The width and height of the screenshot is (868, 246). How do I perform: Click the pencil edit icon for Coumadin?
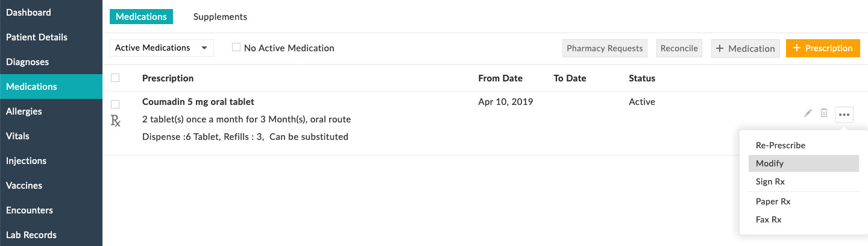(808, 113)
